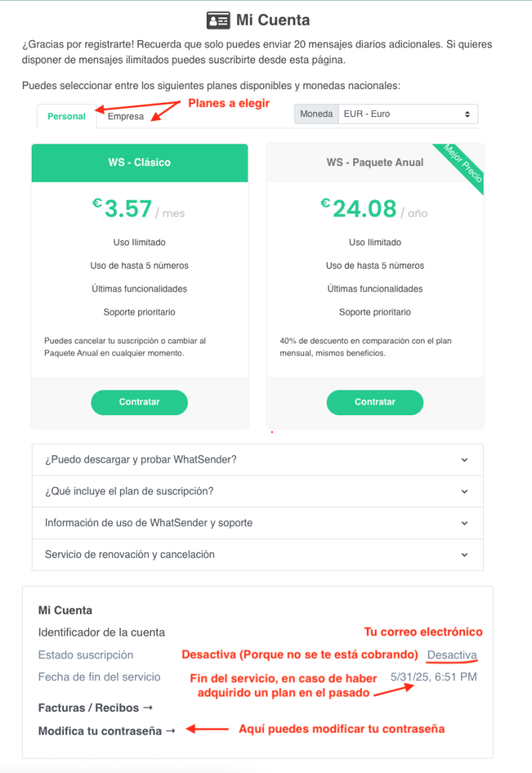The height and width of the screenshot is (773, 532).
Task: Expand Servicio de renovación y cancelación
Action: click(x=257, y=555)
